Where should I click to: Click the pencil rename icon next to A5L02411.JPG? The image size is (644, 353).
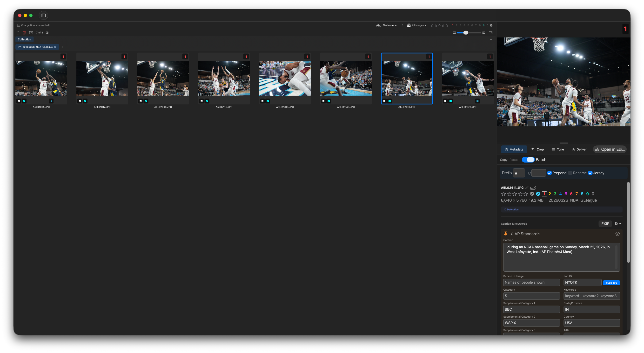[x=527, y=188]
